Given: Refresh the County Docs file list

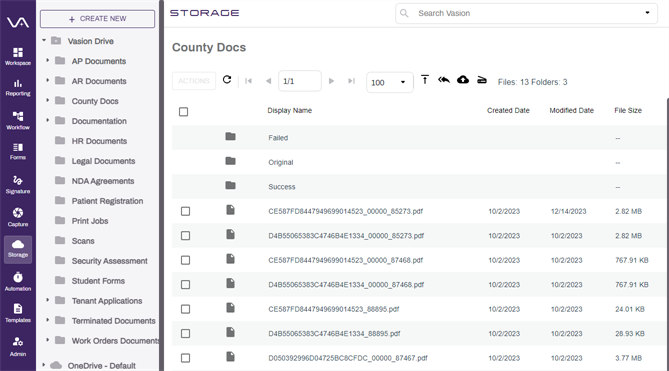Looking at the screenshot, I should (x=227, y=80).
